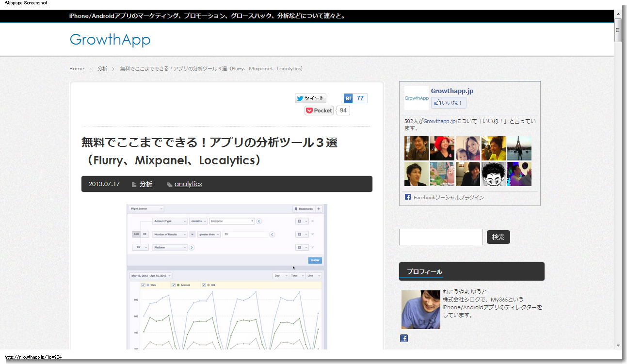Open Facebookソーシャルプラグイン link
Viewport: 627px width, 364px height.
point(449,198)
